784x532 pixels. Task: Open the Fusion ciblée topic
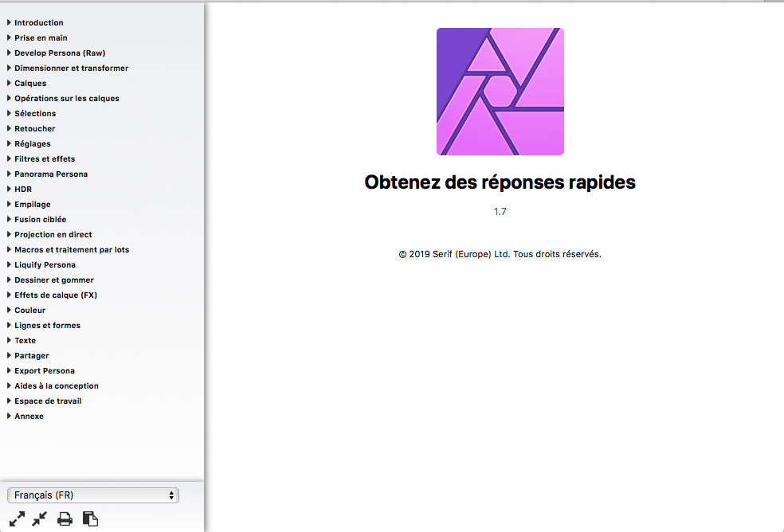pos(41,220)
